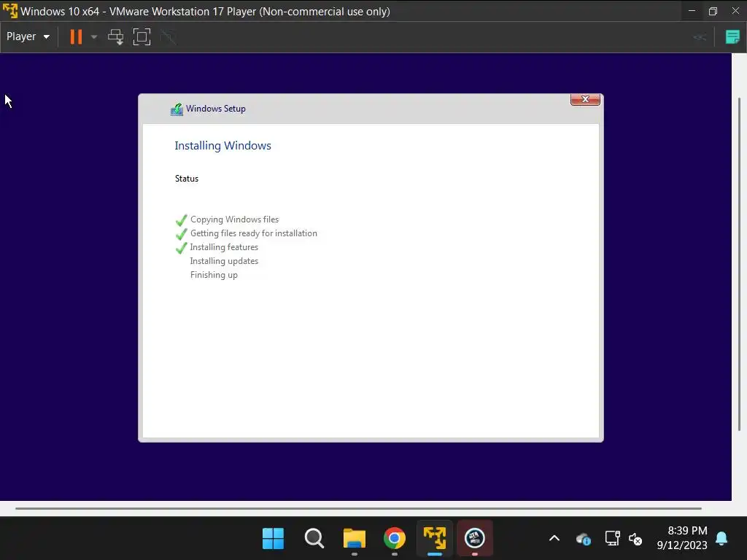
Task: Click the checkmark beside Getting files ready
Action: coord(181,234)
